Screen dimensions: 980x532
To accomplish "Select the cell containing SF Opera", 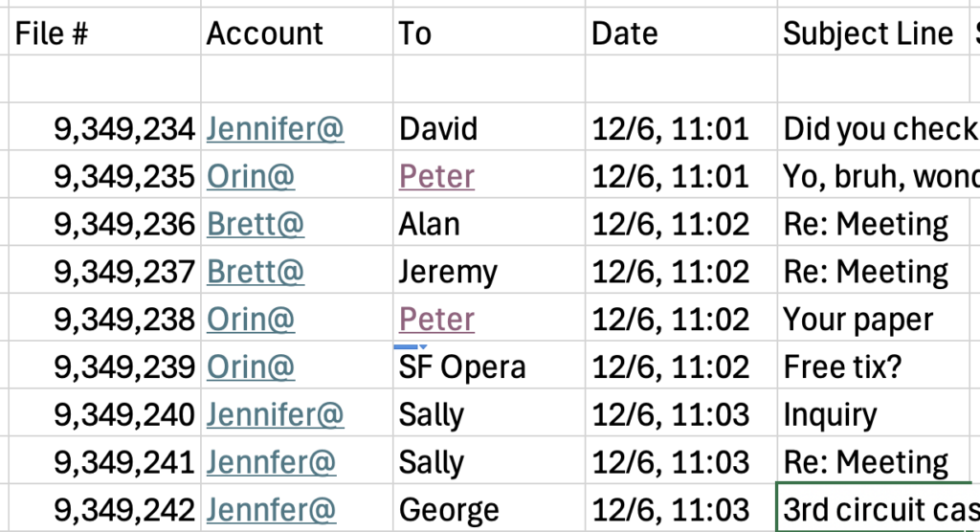I will coord(489,367).
